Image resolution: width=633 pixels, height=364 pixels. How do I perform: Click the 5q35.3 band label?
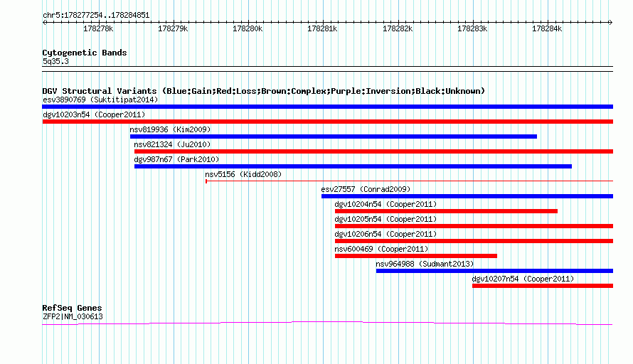pyautogui.click(x=55, y=61)
